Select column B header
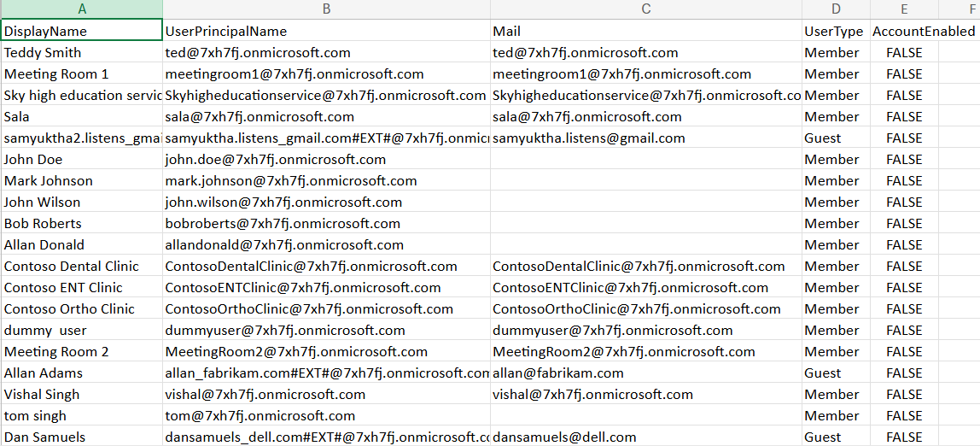980x446 pixels. coord(326,9)
